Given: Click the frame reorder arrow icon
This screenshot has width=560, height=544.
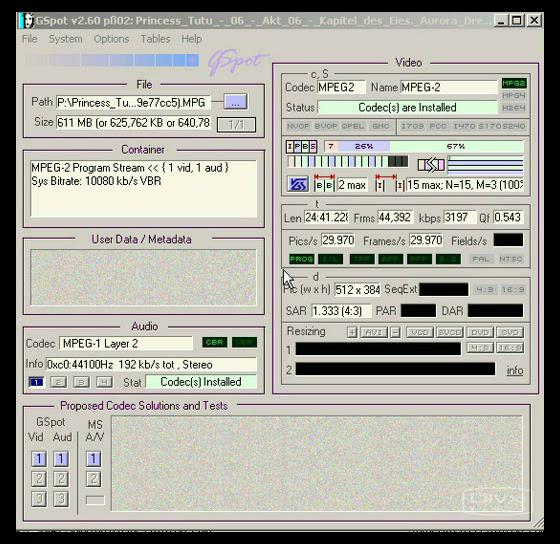Looking at the screenshot, I should (x=431, y=165).
